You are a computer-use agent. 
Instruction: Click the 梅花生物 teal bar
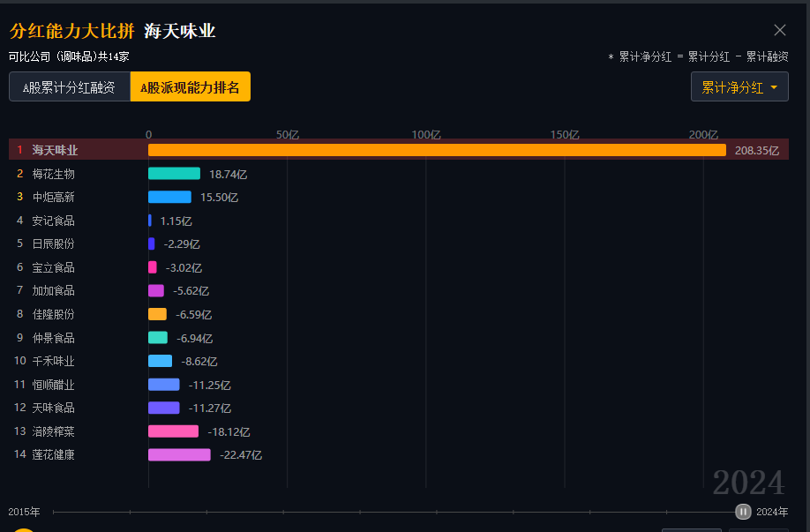pyautogui.click(x=174, y=174)
